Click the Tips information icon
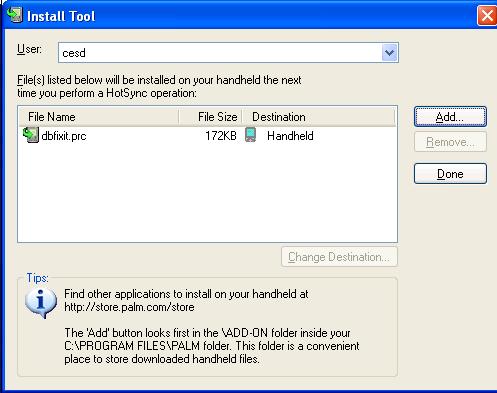This screenshot has width=497, height=393. (x=41, y=302)
